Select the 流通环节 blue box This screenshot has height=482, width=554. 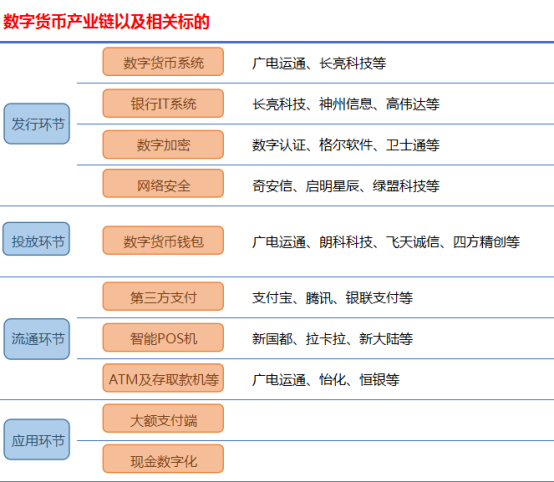37,339
